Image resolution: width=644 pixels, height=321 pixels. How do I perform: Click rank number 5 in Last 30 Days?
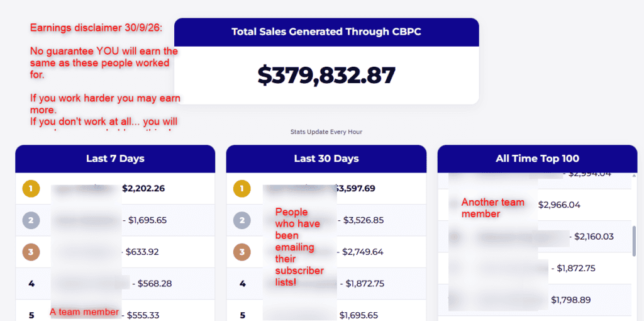pos(242,315)
